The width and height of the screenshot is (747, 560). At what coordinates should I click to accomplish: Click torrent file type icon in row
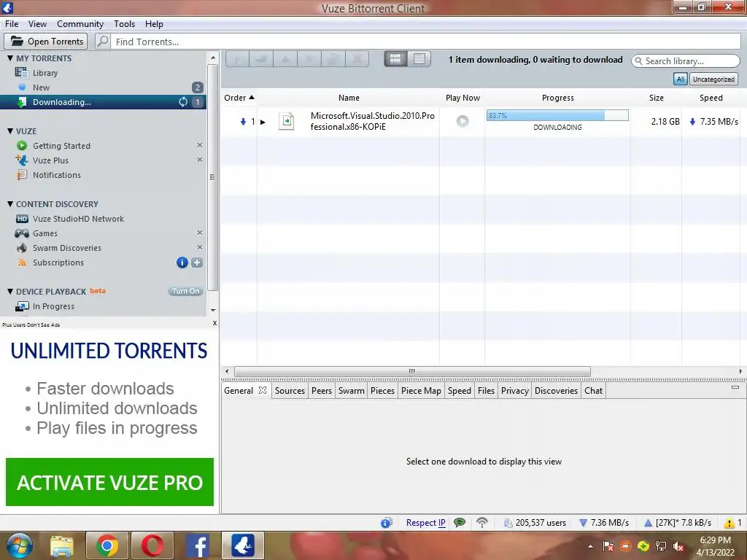pyautogui.click(x=286, y=121)
